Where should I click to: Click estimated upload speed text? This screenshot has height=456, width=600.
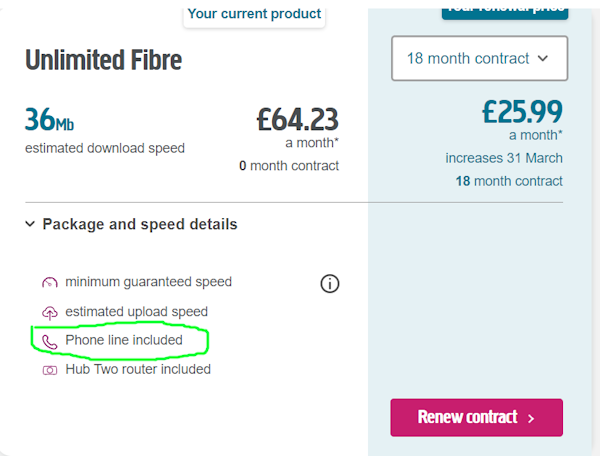(136, 311)
